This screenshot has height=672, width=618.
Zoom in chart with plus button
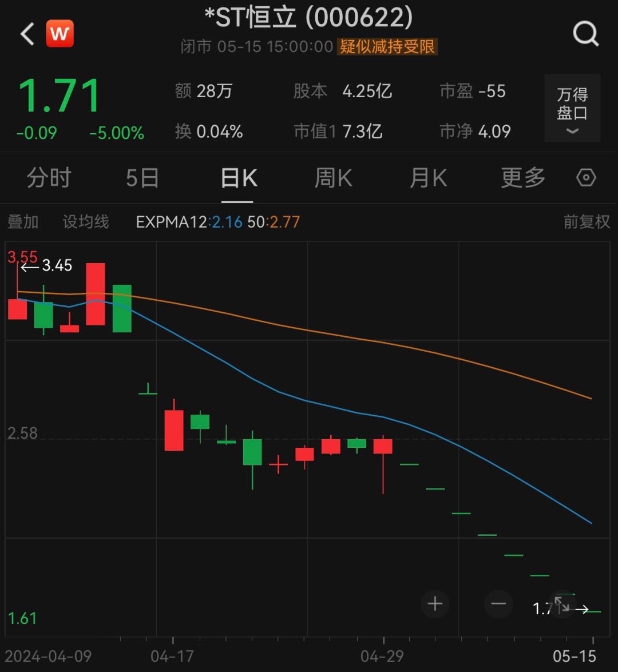click(x=435, y=603)
